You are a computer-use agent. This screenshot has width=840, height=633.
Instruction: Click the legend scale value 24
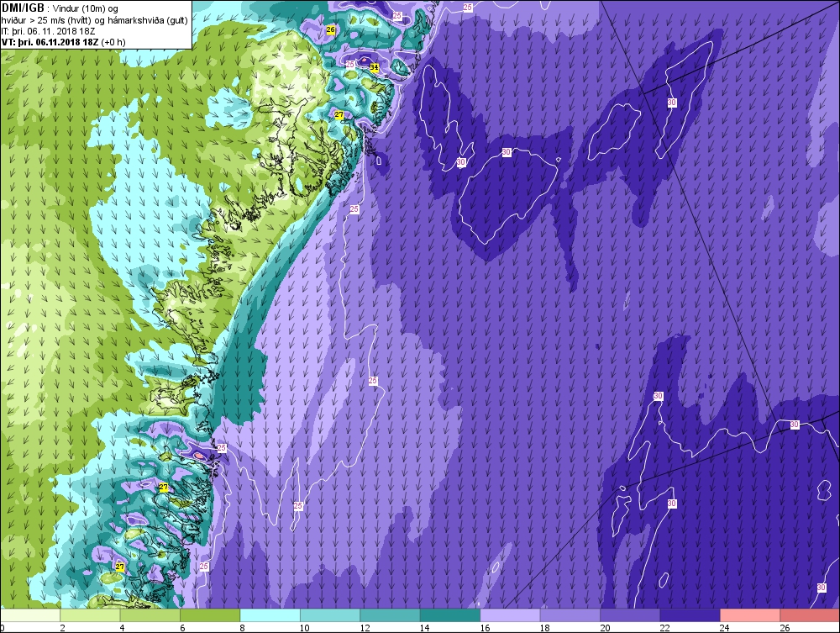725,628
